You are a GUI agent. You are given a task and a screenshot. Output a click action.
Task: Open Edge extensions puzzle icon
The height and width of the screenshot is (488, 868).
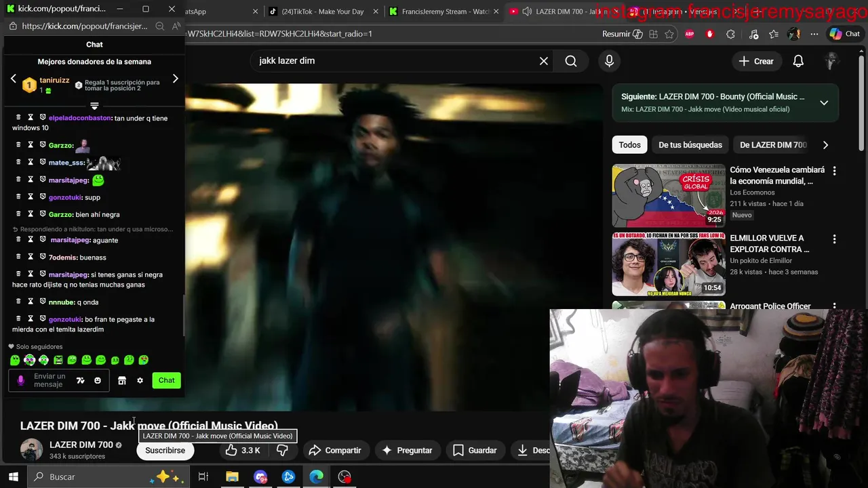730,34
